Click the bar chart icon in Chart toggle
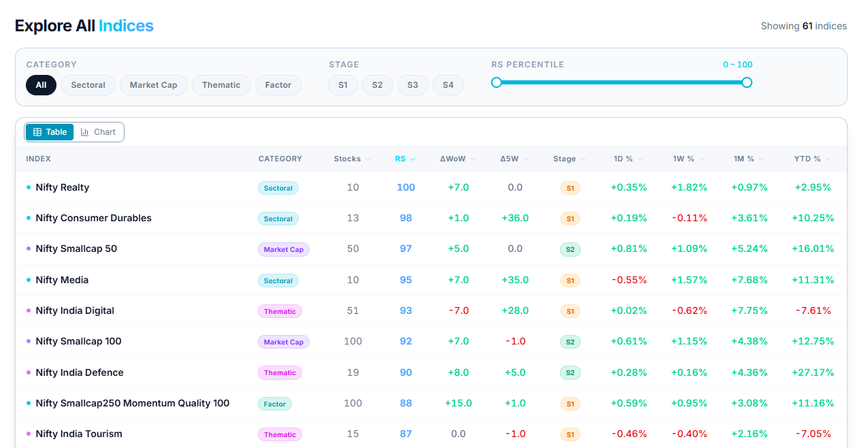The height and width of the screenshot is (448, 868). [85, 132]
